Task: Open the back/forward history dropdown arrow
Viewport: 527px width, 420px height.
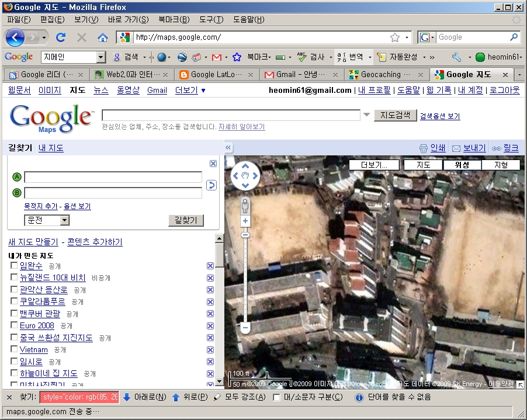Action: [44, 37]
